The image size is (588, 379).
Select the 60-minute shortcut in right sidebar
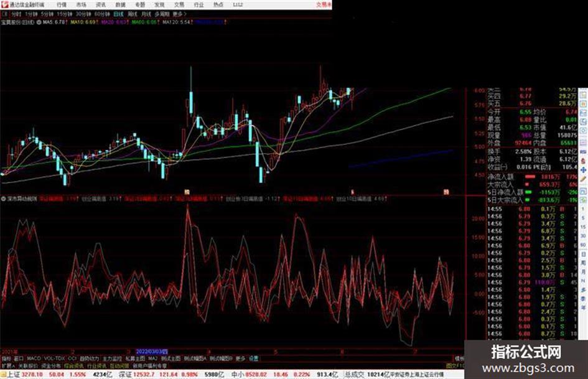tap(584, 245)
